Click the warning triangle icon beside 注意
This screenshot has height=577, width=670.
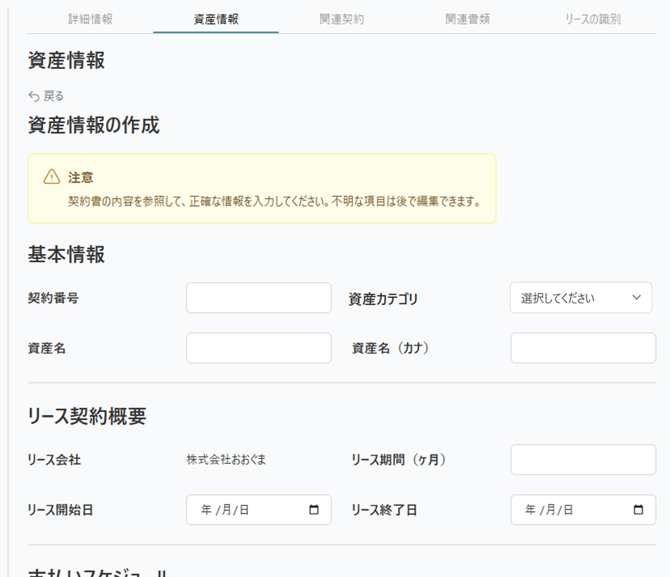point(51,177)
